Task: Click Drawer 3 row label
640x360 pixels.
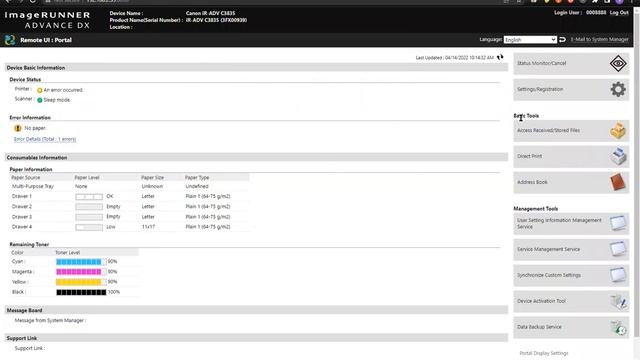Action: 22,217
